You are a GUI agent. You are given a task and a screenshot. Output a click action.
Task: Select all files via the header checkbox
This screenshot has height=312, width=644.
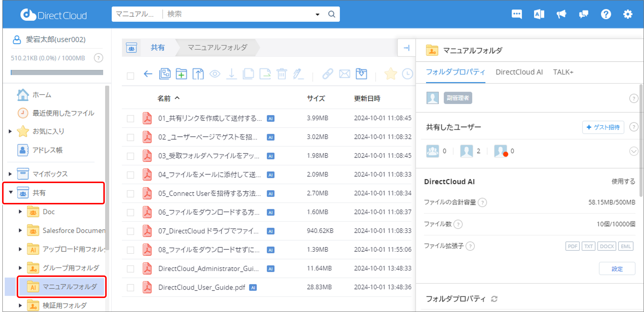tap(130, 76)
